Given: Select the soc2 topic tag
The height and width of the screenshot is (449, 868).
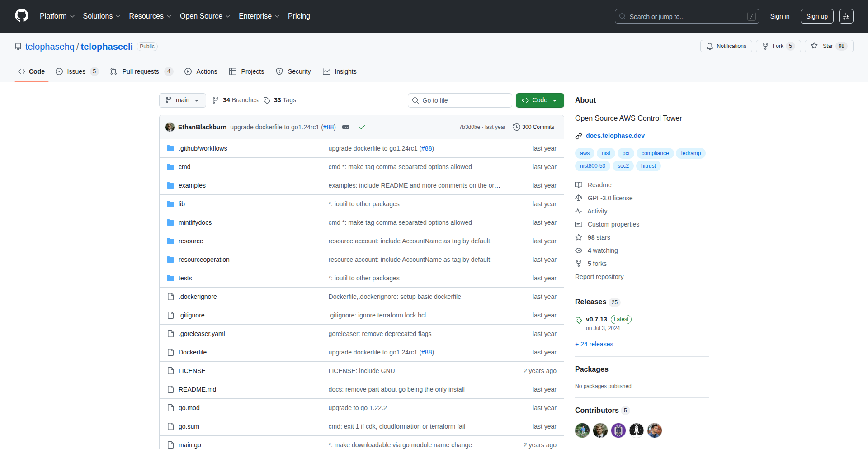Looking at the screenshot, I should pyautogui.click(x=623, y=166).
